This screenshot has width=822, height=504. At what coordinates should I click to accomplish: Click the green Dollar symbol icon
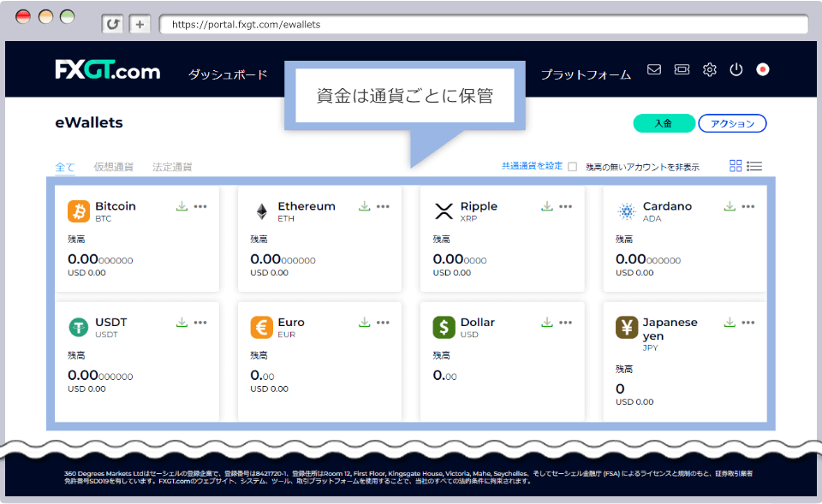click(444, 328)
